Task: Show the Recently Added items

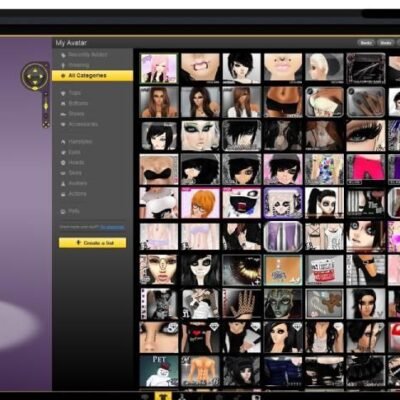Action: pyautogui.click(x=84, y=55)
